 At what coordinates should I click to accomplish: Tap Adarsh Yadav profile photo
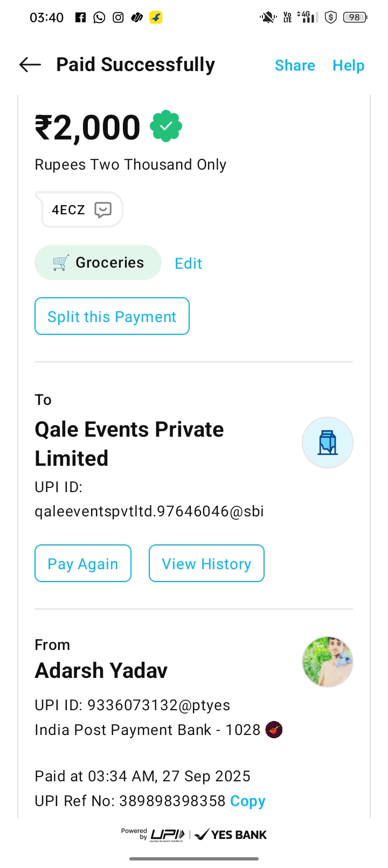tap(327, 662)
